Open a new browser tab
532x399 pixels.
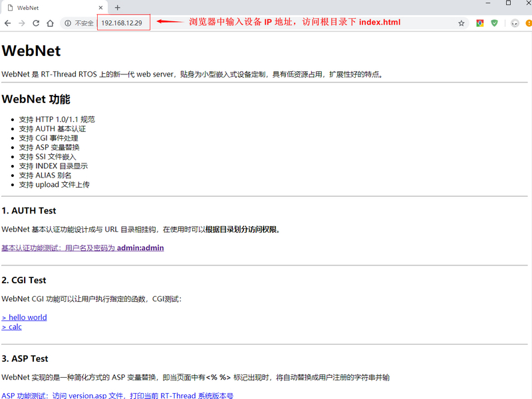click(118, 7)
